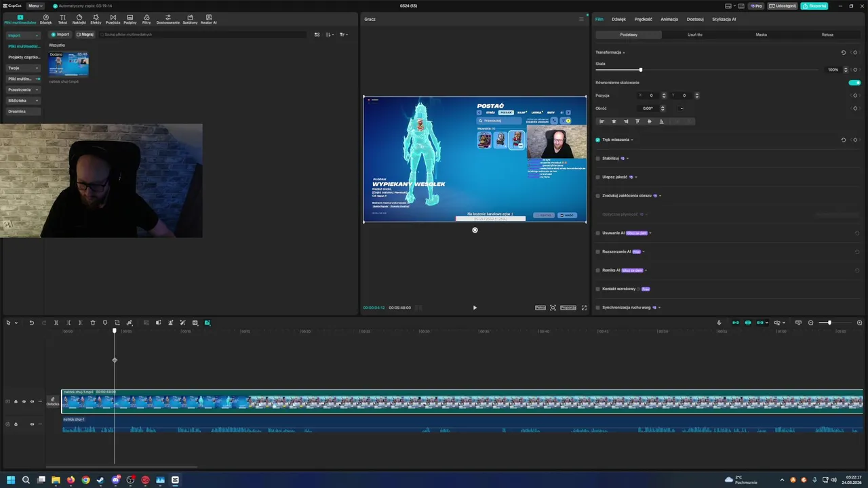This screenshot has width=868, height=488.
Task: Click the microphone record voiceover icon
Action: pos(719,323)
